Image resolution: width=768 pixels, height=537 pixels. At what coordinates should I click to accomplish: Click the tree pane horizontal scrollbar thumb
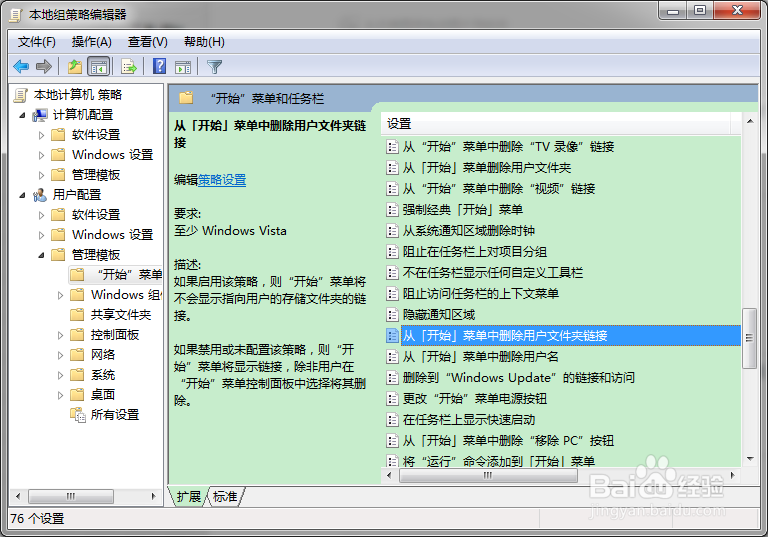pos(71,496)
